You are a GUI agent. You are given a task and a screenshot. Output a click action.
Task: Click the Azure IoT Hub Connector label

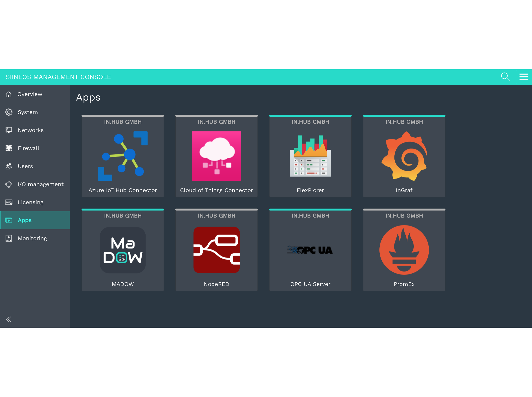[x=123, y=190]
